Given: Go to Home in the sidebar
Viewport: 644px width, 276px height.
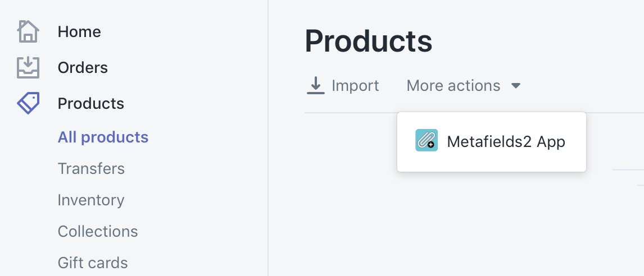Looking at the screenshot, I should [x=79, y=32].
